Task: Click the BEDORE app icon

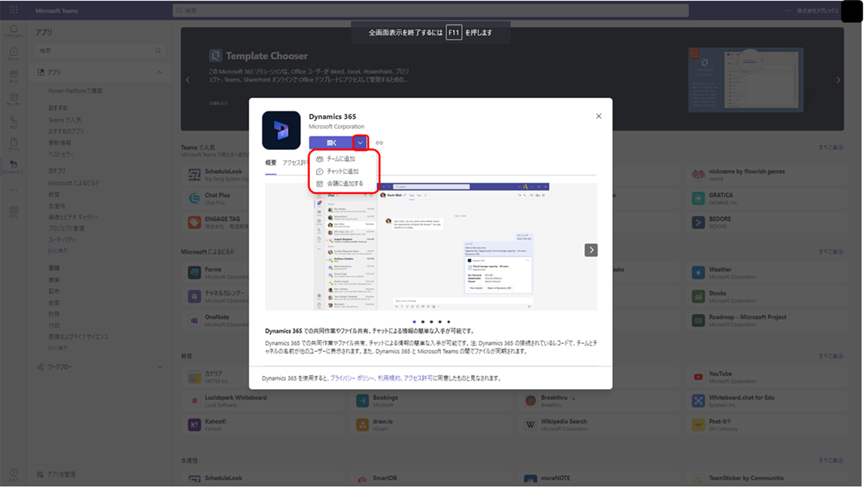Action: click(x=698, y=222)
